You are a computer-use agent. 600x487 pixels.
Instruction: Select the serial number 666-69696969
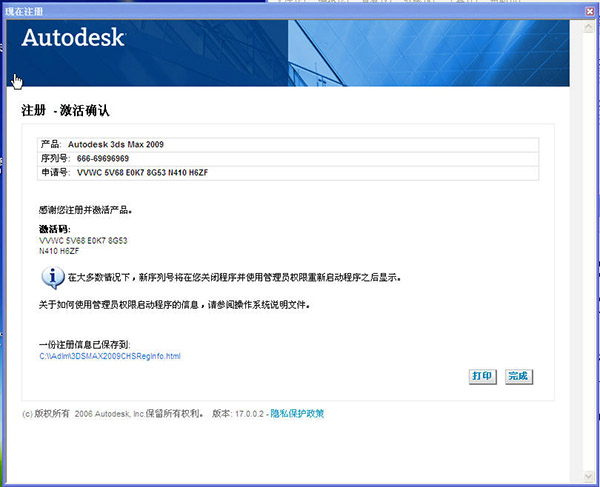[103, 158]
